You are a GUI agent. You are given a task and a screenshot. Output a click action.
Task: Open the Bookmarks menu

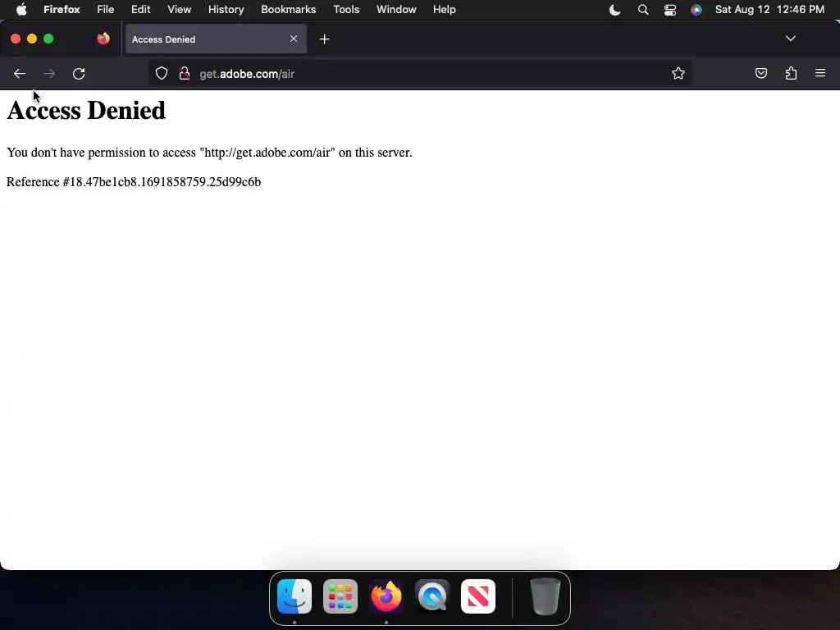pos(288,9)
